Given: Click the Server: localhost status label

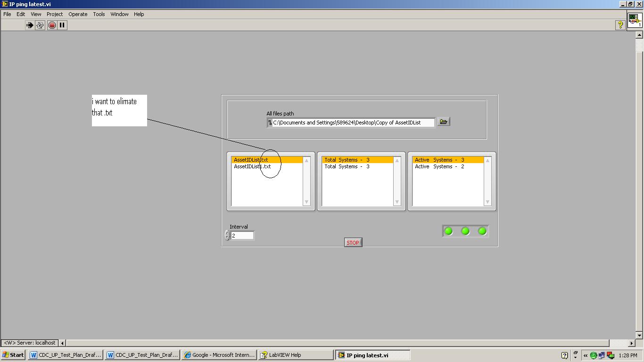Looking at the screenshot, I should click(30, 343).
